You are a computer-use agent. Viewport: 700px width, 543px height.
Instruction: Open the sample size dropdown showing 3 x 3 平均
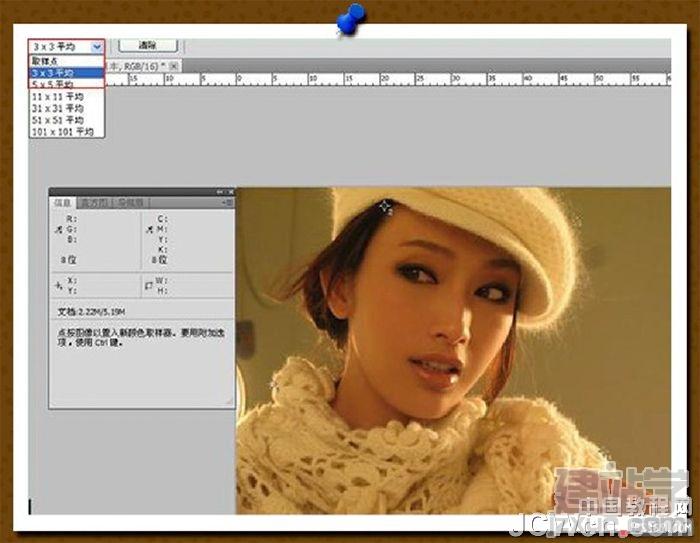pyautogui.click(x=67, y=46)
